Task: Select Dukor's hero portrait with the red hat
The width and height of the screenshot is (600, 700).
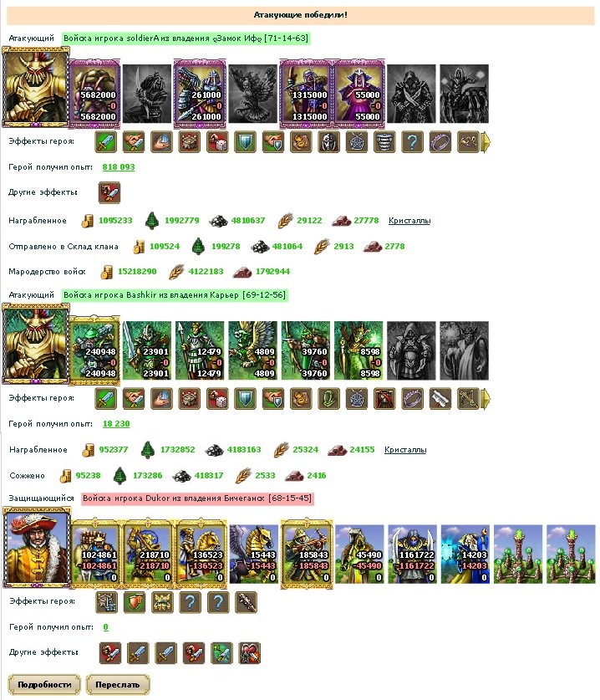Action: (37, 548)
